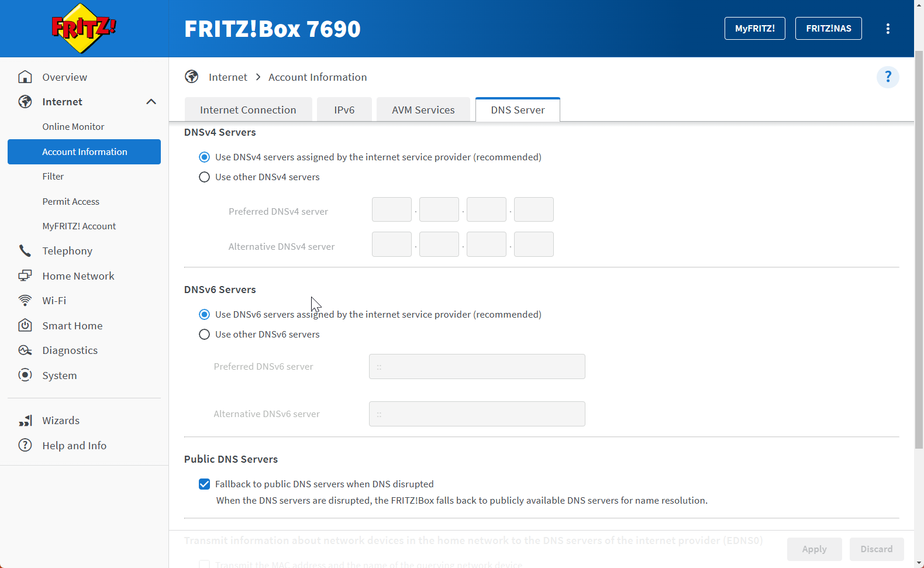Open the three-dot options menu
Screen dimensions: 924x568
[888, 29]
